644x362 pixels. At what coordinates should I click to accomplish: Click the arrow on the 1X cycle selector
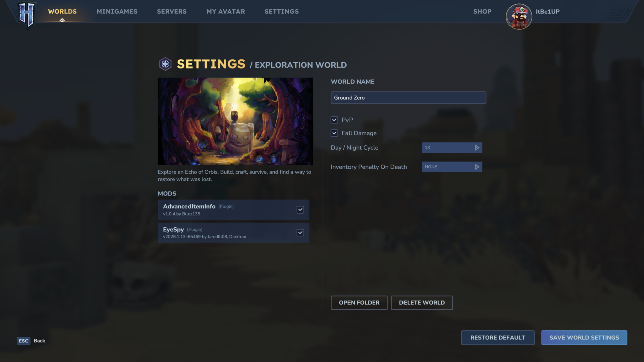tap(477, 147)
